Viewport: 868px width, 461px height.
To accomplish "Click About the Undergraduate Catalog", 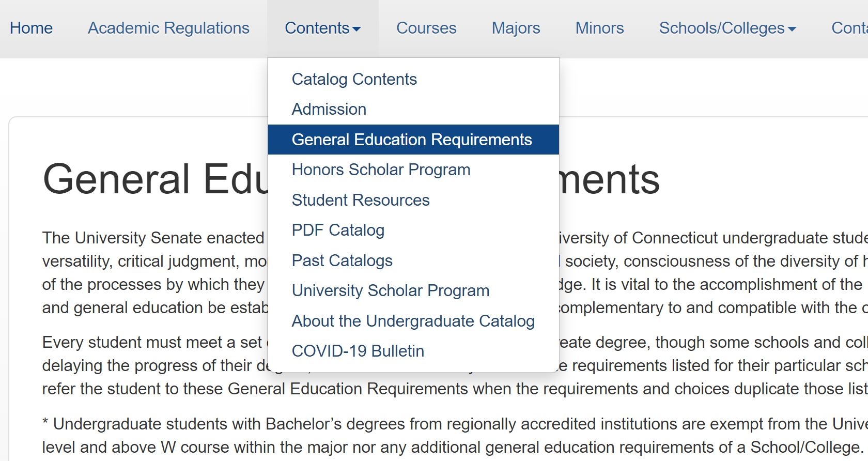I will [413, 321].
